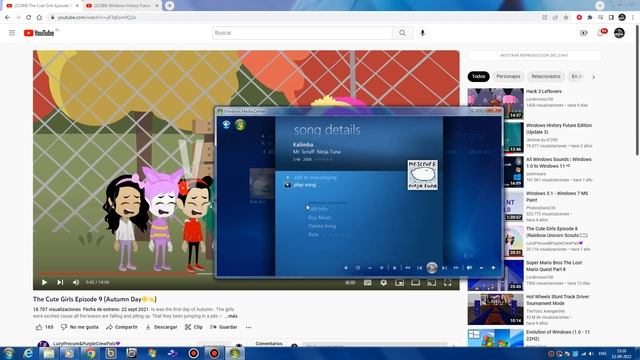The width and height of the screenshot is (640, 360).
Task: Select the Relacionados filter chip
Action: click(x=546, y=76)
